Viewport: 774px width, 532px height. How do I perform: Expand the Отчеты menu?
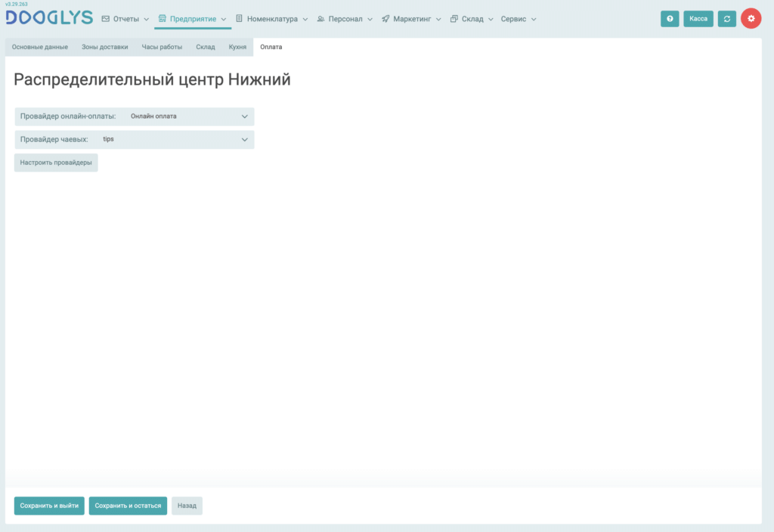pyautogui.click(x=125, y=19)
